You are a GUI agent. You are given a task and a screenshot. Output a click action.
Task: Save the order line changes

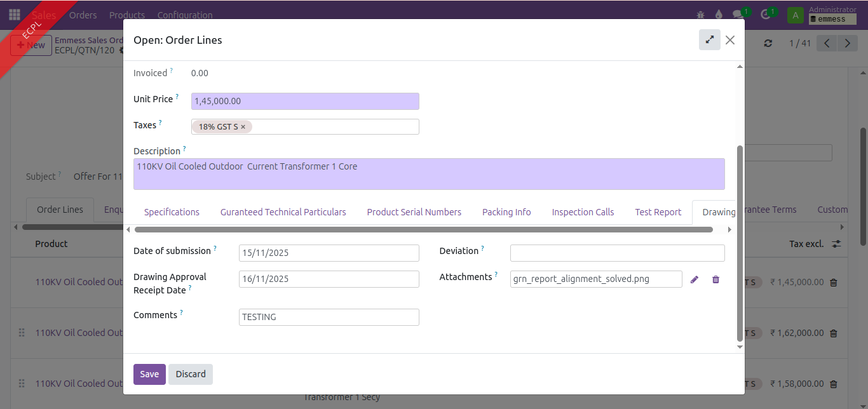[149, 374]
